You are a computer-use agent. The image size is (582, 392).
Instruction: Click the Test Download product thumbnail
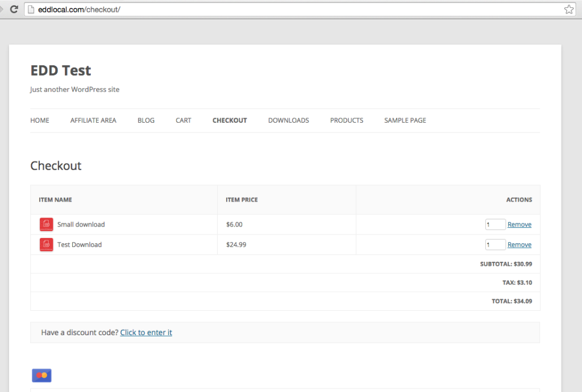pos(47,245)
